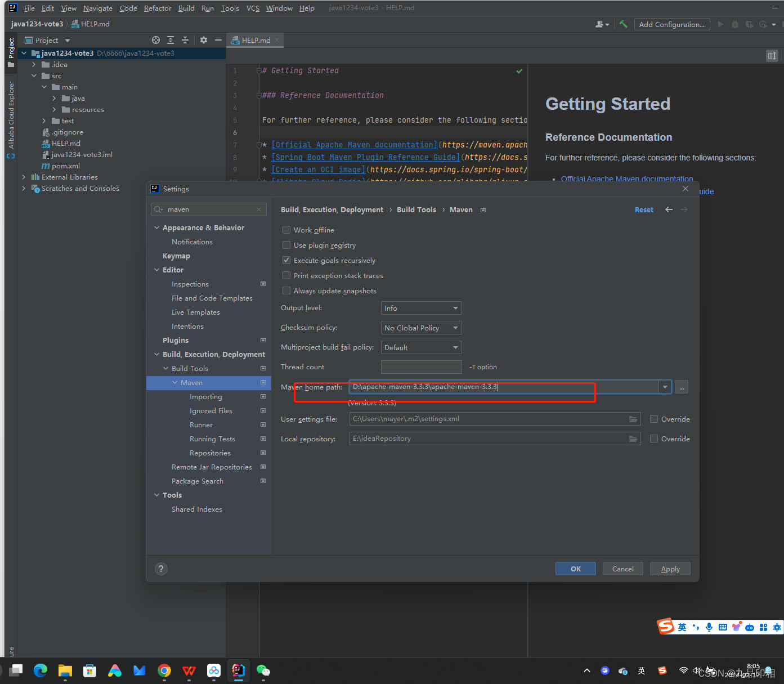Click Expand All in Project panel
This screenshot has height=684, width=784.
(171, 40)
